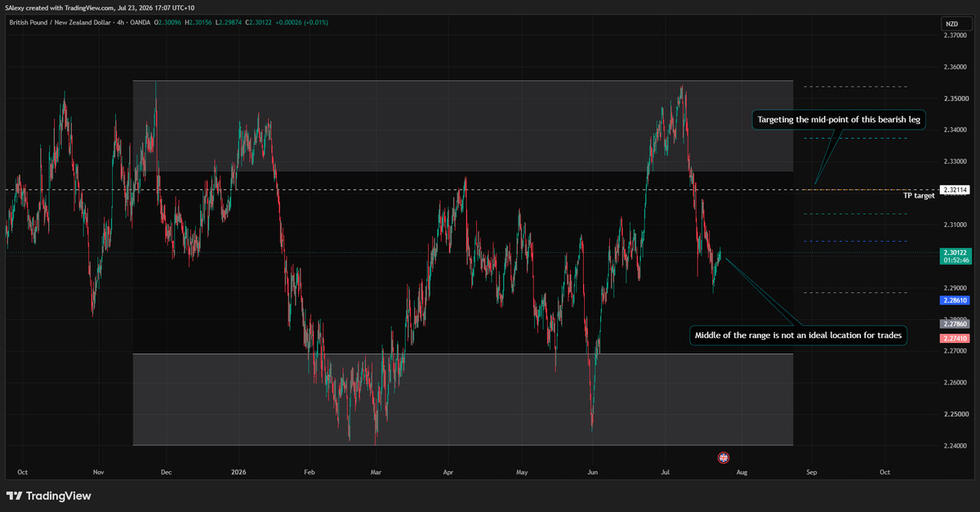Viewport: 980px width, 512px height.
Task: Select the 2.32114 price label
Action: click(955, 189)
